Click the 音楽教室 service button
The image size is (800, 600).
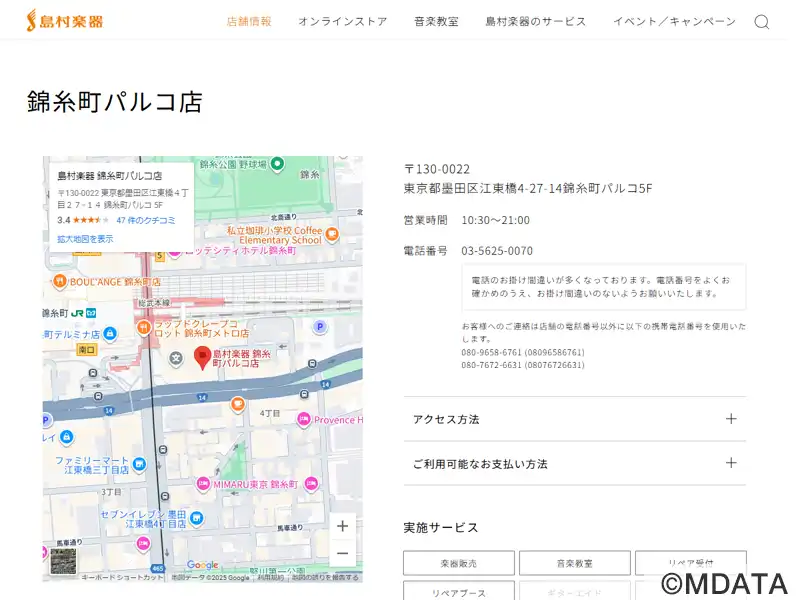click(x=574, y=563)
